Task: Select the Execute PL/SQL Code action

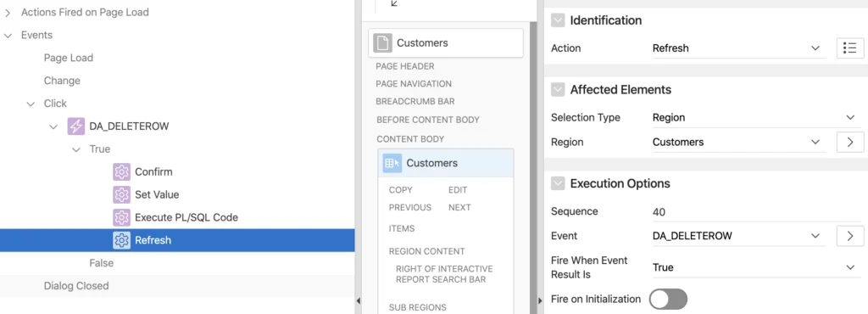Action: click(x=186, y=217)
